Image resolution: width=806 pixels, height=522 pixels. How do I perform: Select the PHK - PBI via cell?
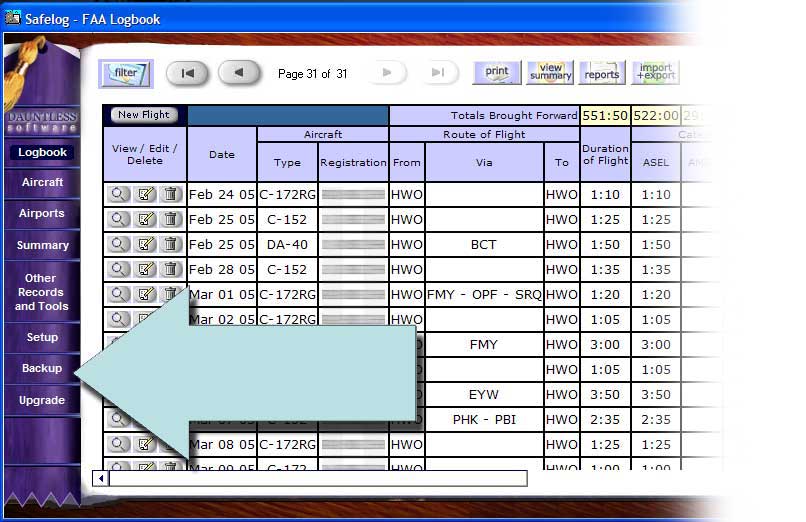point(484,420)
